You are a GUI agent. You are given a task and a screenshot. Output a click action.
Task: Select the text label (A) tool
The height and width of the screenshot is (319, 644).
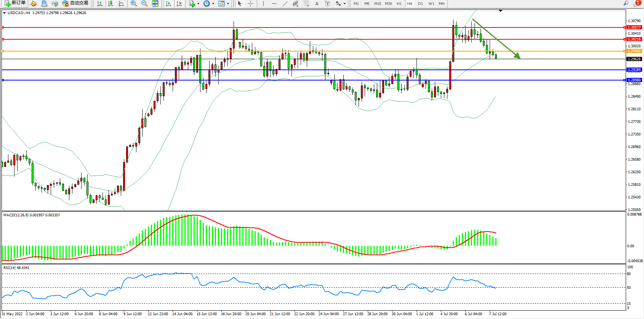tap(317, 3)
